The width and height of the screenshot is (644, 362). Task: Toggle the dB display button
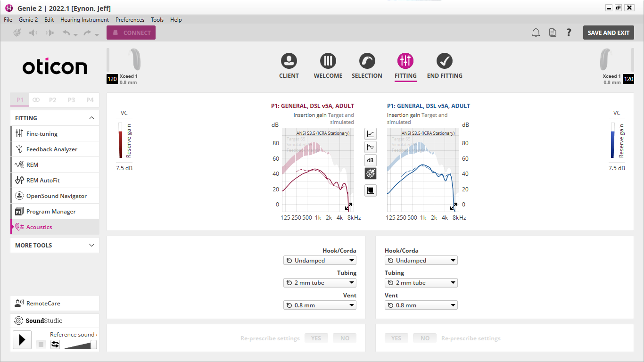(371, 160)
